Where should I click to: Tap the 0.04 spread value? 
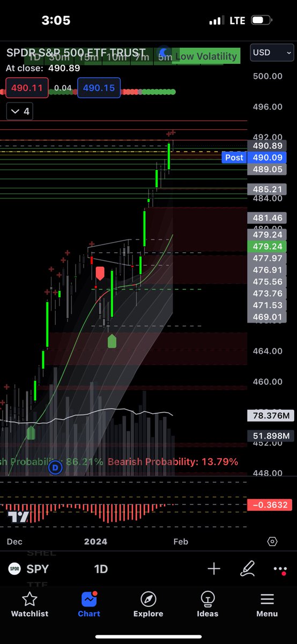(63, 87)
